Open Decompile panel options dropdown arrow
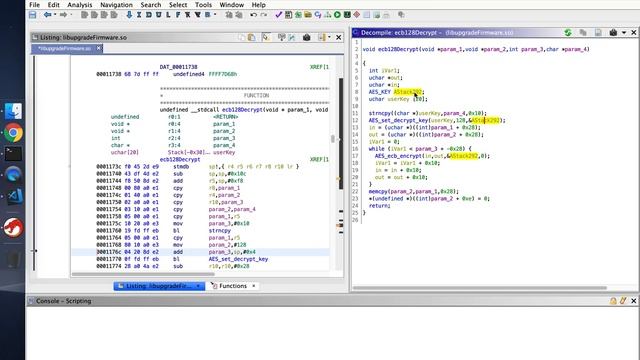Image resolution: width=640 pixels, height=360 pixels. tap(624, 32)
